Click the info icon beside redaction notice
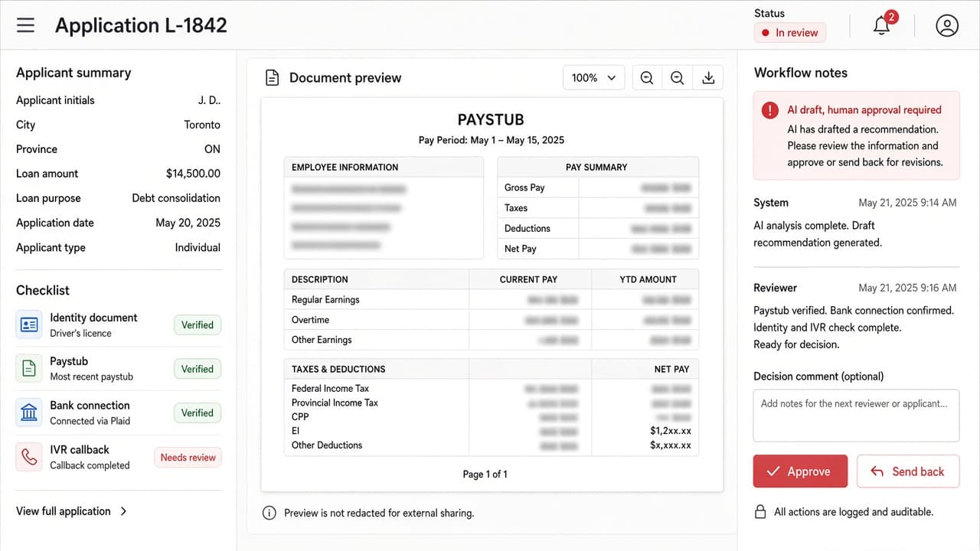980x551 pixels. coord(269,513)
